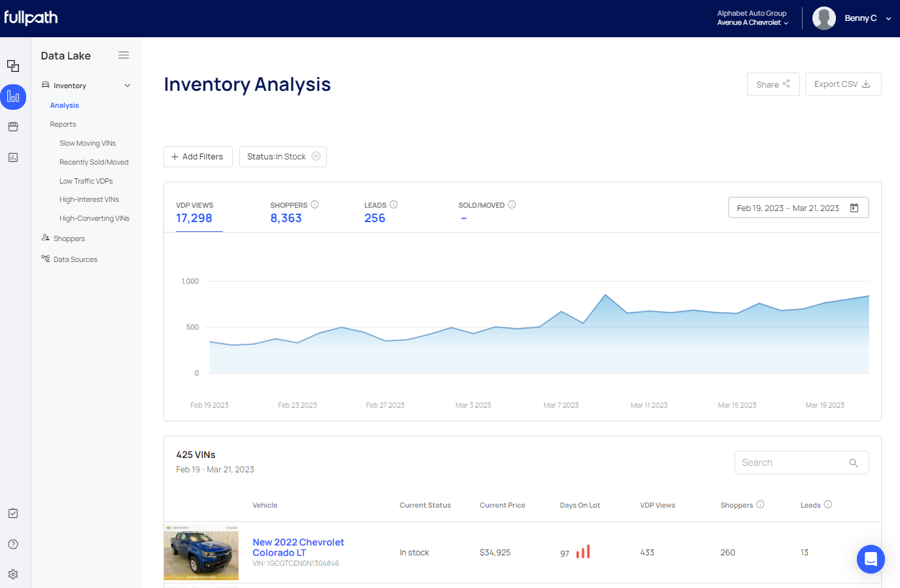Click the info icon next to Shoppers metric
Image resolution: width=900 pixels, height=588 pixels.
(315, 204)
